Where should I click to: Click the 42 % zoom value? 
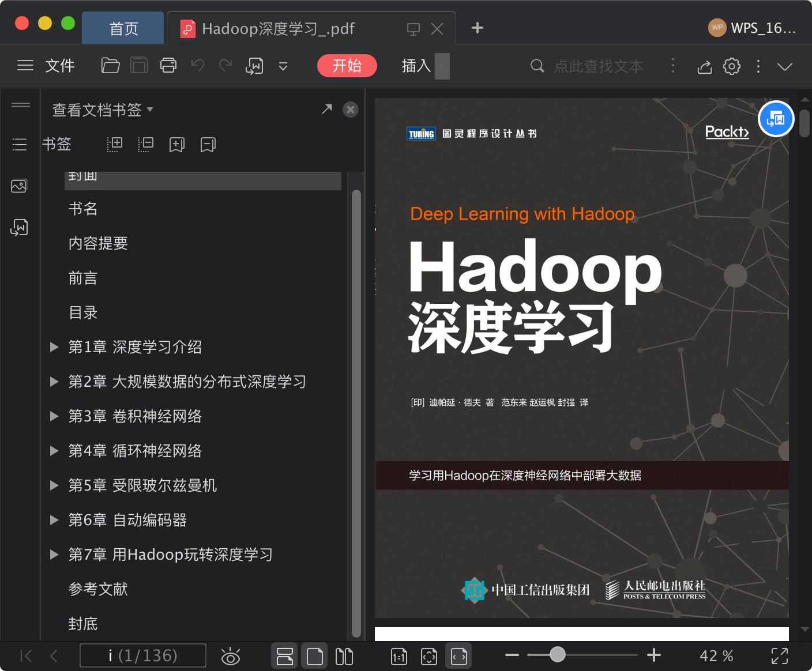(x=716, y=656)
